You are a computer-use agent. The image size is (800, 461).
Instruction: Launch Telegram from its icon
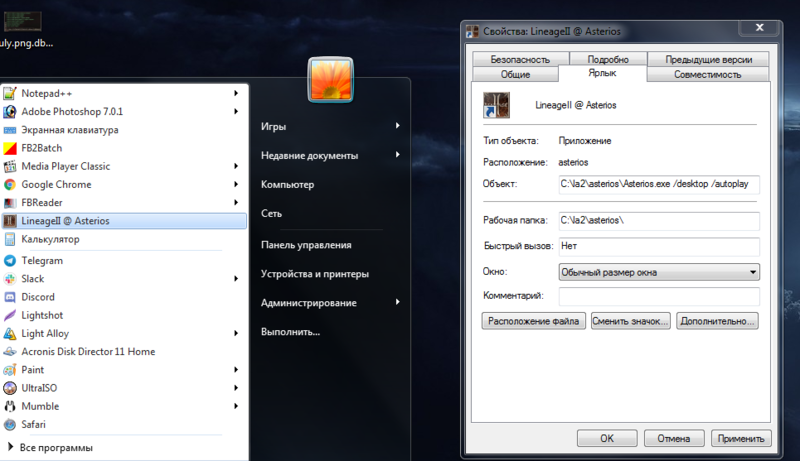tap(10, 261)
